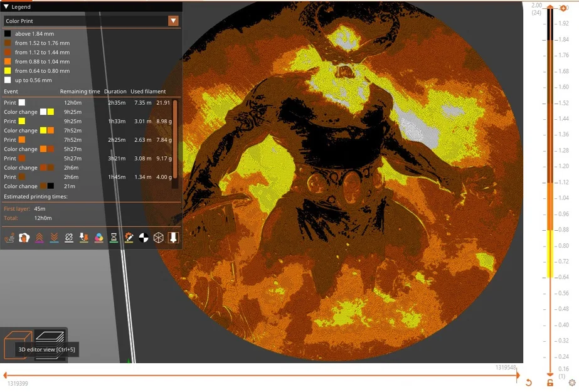Select Color change row at 2h6m
The image size is (579, 392).
coord(88,167)
